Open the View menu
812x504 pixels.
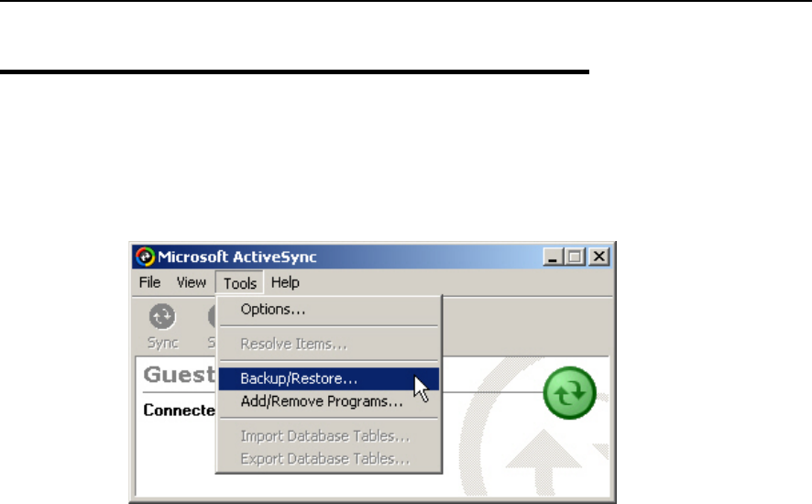(192, 283)
